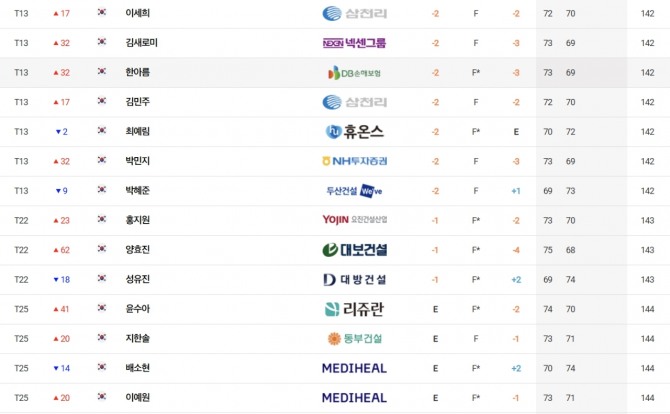The height and width of the screenshot is (414, 670).
Task: Click the 두산건설 We've logo
Action: (x=354, y=191)
